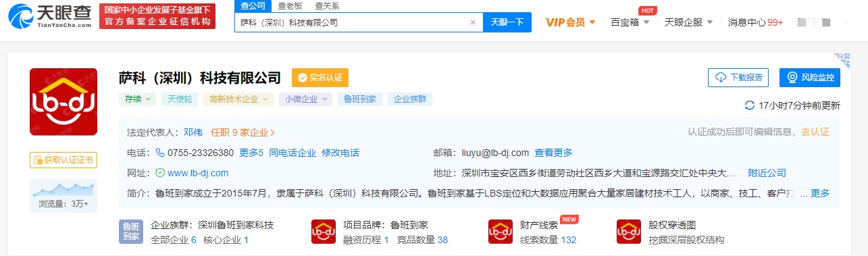Image resolution: width=868 pixels, height=256 pixels.
Task: Click the refresh icon beside update time
Action: coord(749,105)
